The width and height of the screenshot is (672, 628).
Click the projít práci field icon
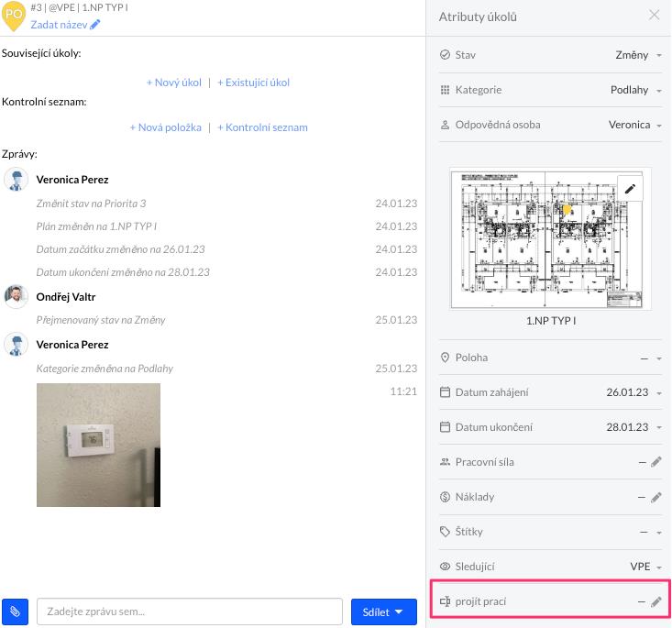coord(445,601)
